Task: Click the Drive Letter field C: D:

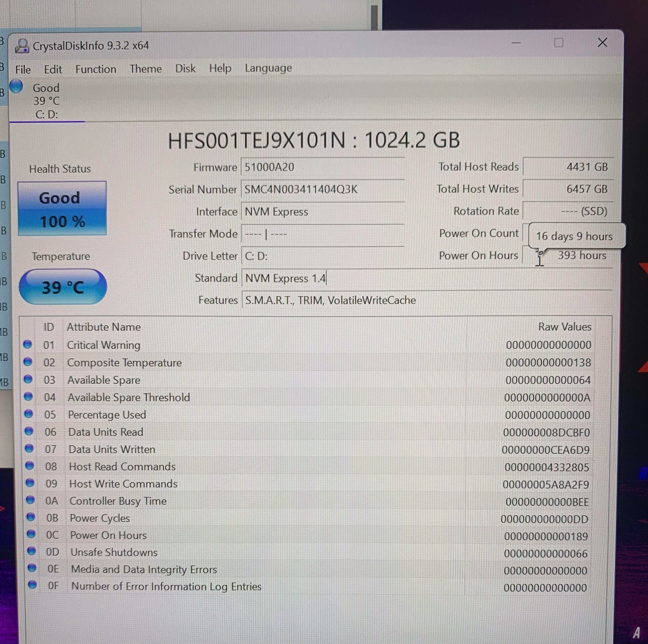Action: tap(323, 256)
